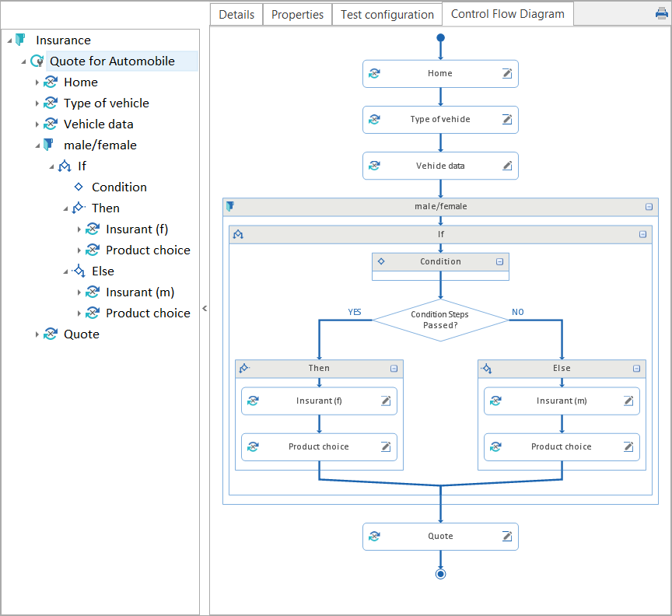Open the edit pencil icon on the Home step
672x616 pixels.
coord(506,73)
